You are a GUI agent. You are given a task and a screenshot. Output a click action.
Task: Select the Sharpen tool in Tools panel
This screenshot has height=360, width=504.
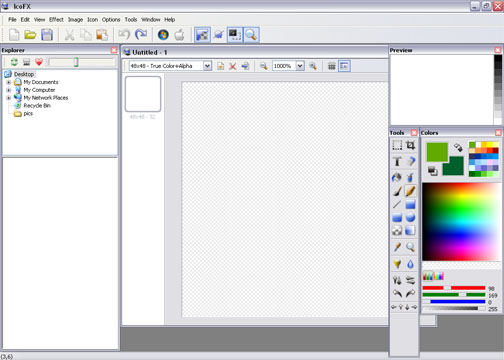coord(397,264)
